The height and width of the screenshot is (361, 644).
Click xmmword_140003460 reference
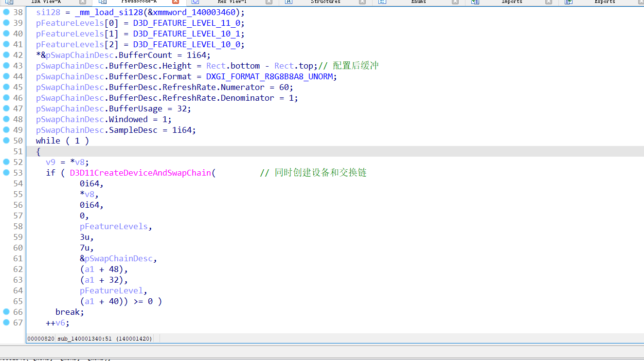point(197,12)
